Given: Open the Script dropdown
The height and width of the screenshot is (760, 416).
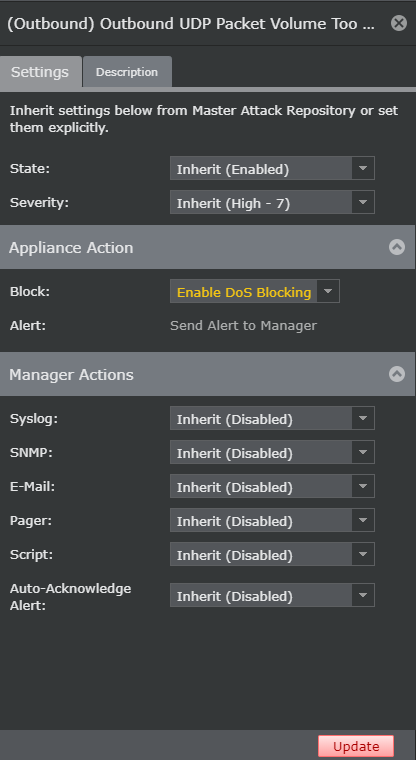Looking at the screenshot, I should pos(272,554).
